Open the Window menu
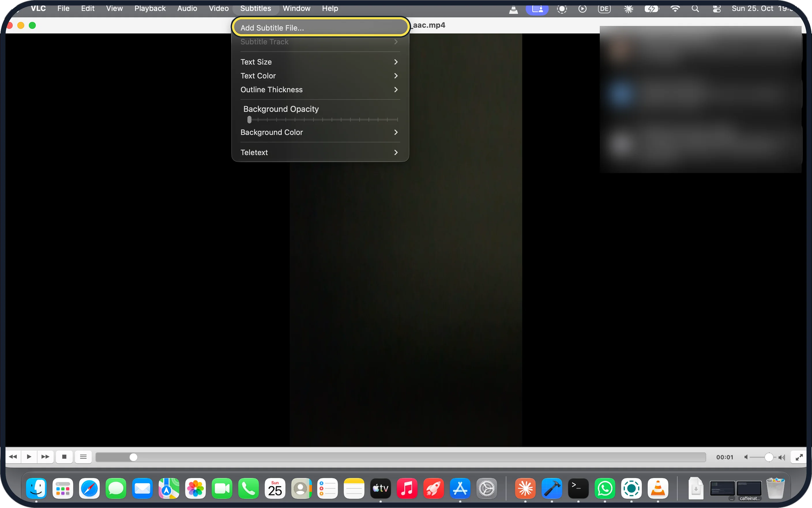The image size is (812, 508). (296, 8)
